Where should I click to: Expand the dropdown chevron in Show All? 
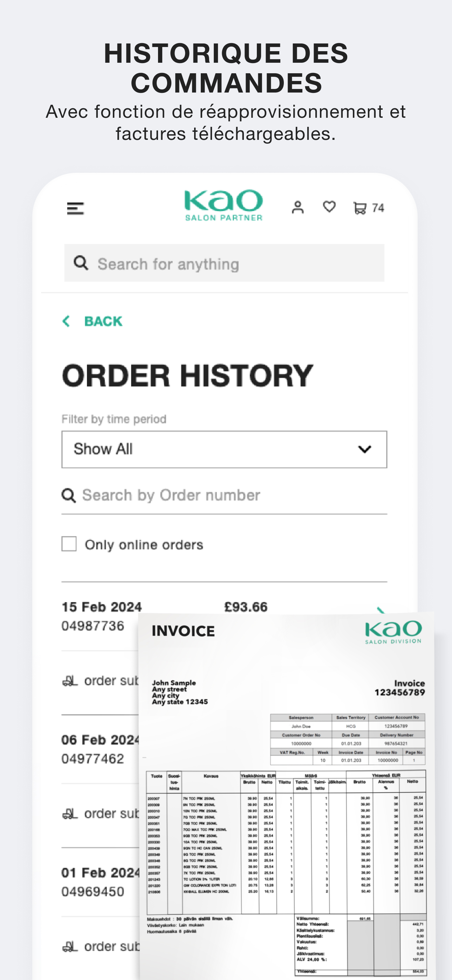tap(364, 449)
